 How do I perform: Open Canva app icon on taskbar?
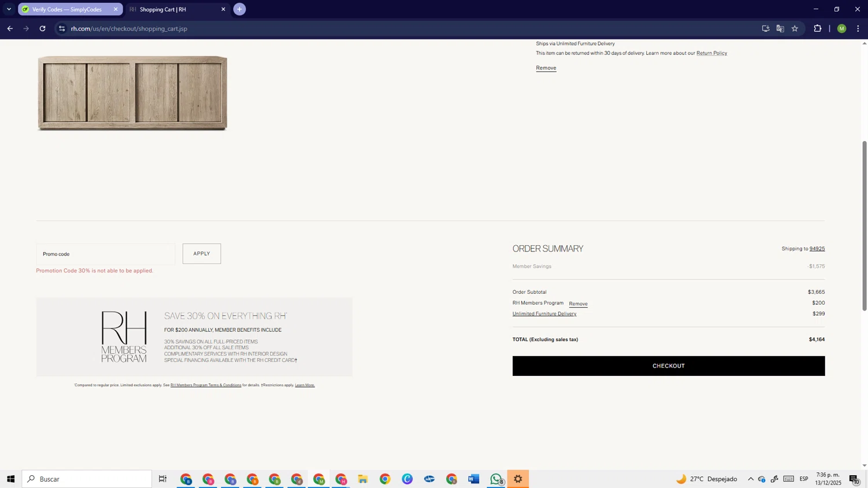[407, 479]
